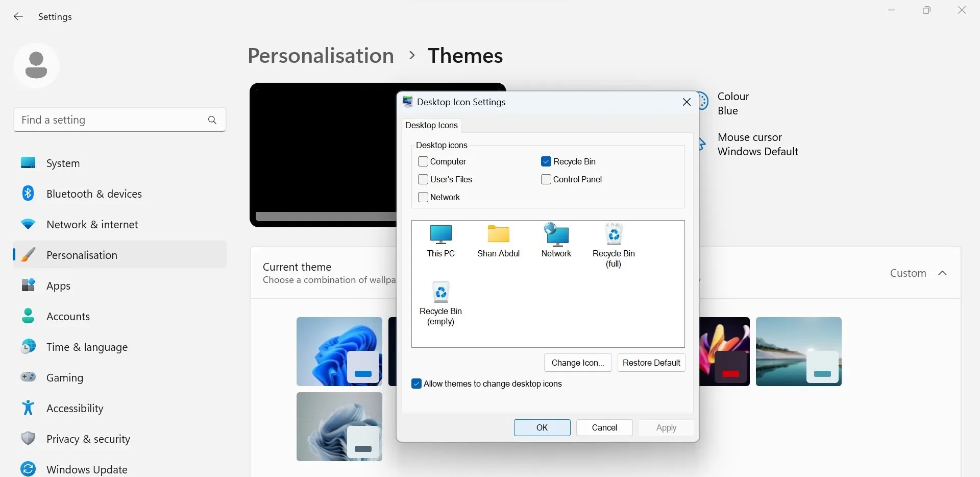Open Windows Update via its sidebar icon
Viewport: 980px width, 477px height.
click(28, 469)
